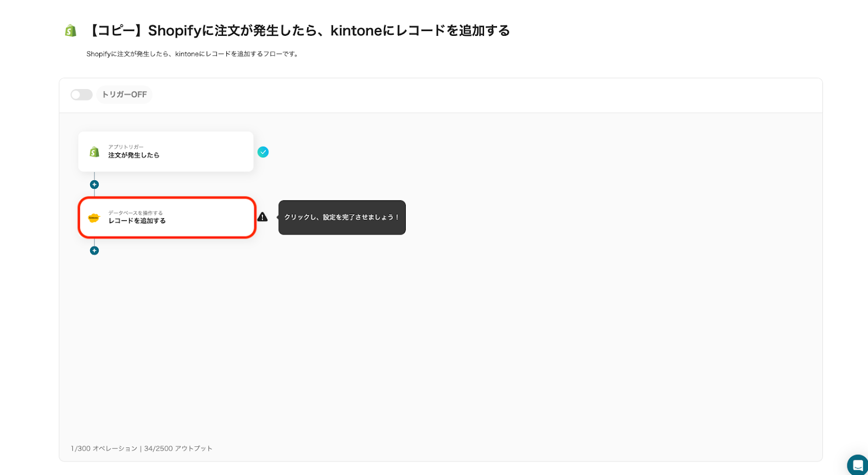Open the 注文が発生したら trigger card
This screenshot has width=868, height=475.
click(x=166, y=152)
